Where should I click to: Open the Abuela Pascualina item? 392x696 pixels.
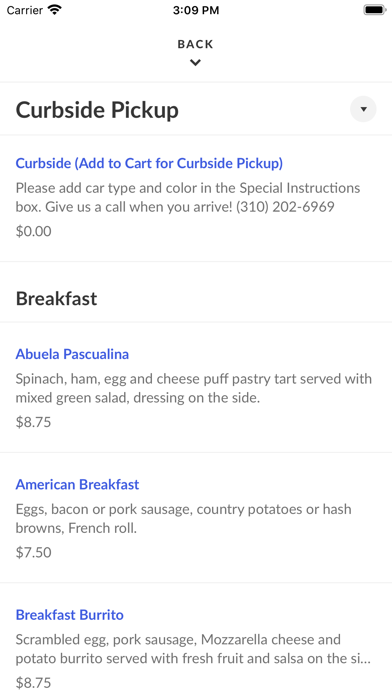tap(72, 354)
